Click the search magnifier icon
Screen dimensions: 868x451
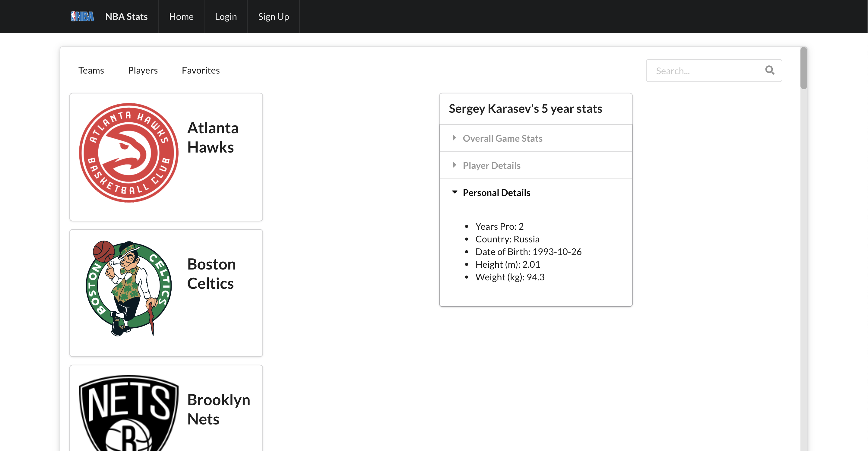coord(770,70)
